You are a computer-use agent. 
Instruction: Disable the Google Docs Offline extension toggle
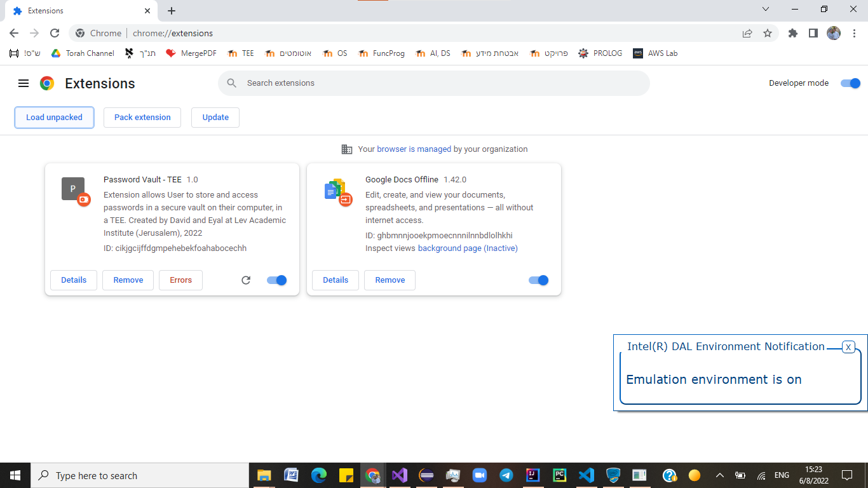tap(539, 280)
